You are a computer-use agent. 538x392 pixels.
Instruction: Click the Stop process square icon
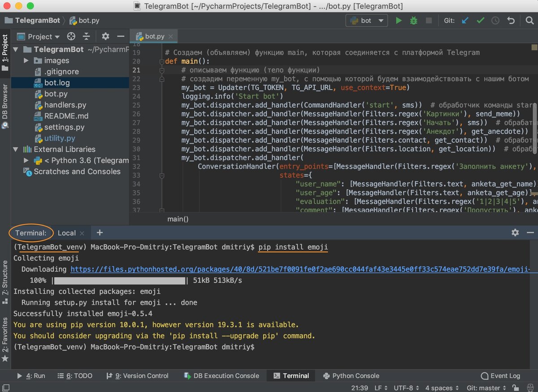point(429,21)
